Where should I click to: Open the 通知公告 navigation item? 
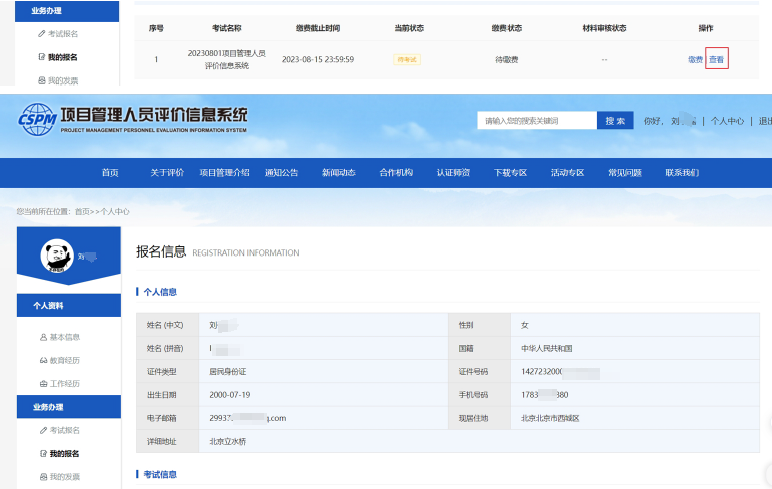[x=281, y=173]
